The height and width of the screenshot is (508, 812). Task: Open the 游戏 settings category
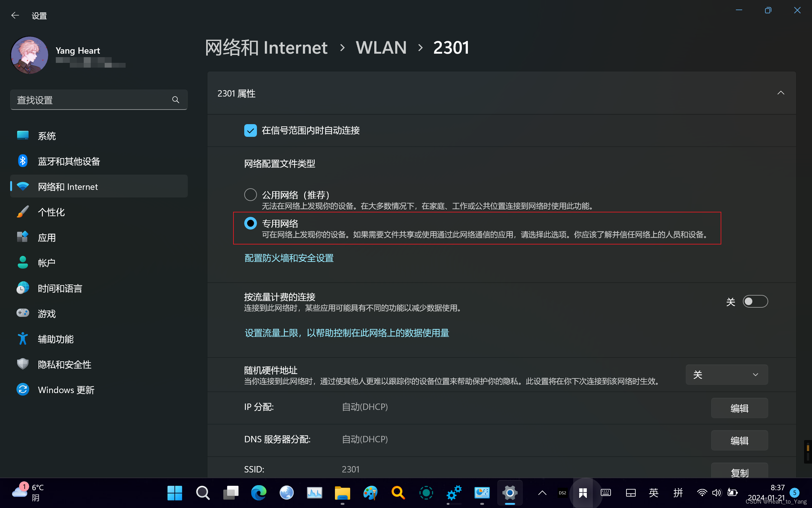pos(99,313)
